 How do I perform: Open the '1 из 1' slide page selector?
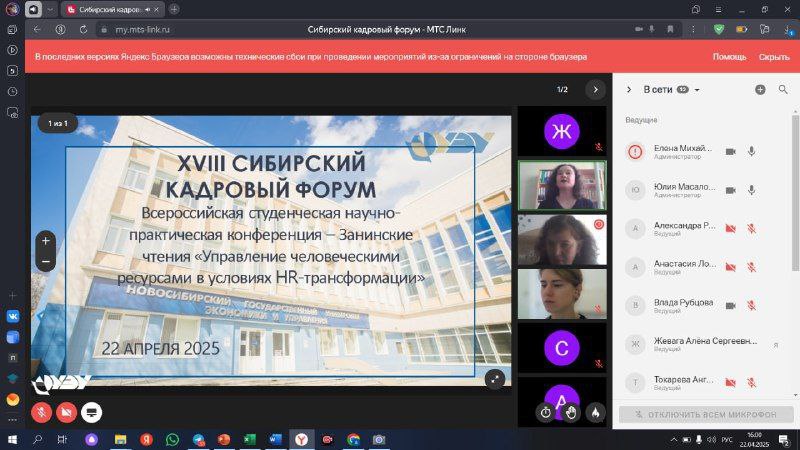[x=57, y=123]
